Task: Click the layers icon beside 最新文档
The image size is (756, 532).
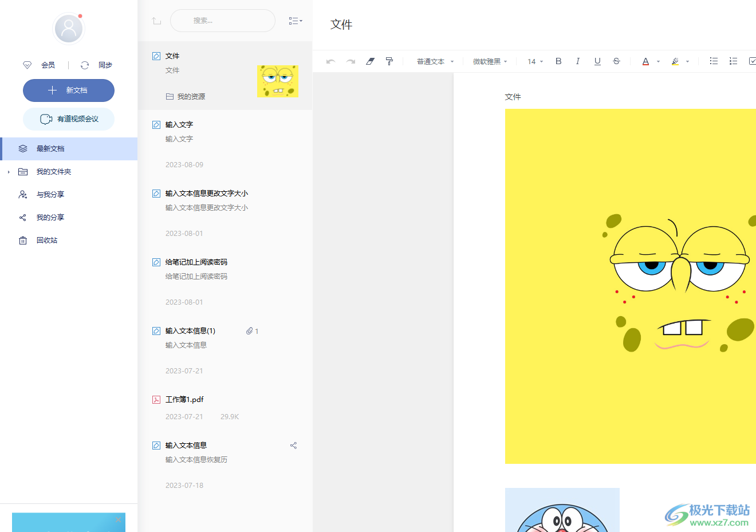Action: coord(23,149)
